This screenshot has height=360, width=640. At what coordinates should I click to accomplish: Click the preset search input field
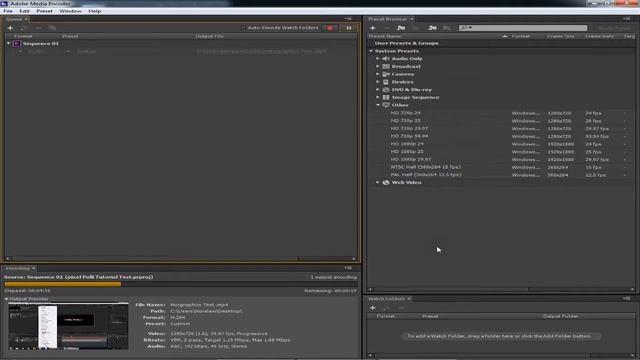click(523, 28)
